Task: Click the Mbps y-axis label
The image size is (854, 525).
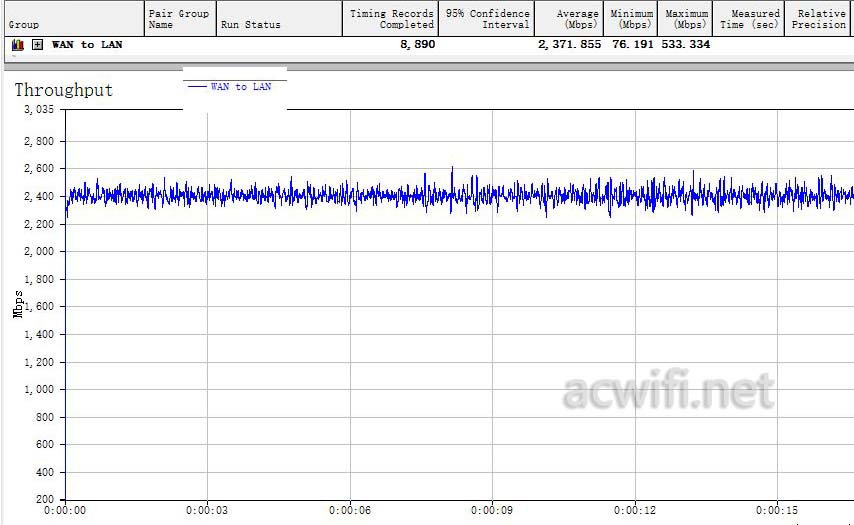Action: [18, 304]
